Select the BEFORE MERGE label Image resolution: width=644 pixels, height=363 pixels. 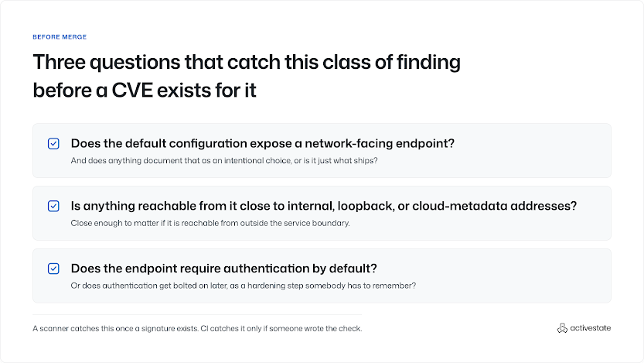[x=60, y=37]
